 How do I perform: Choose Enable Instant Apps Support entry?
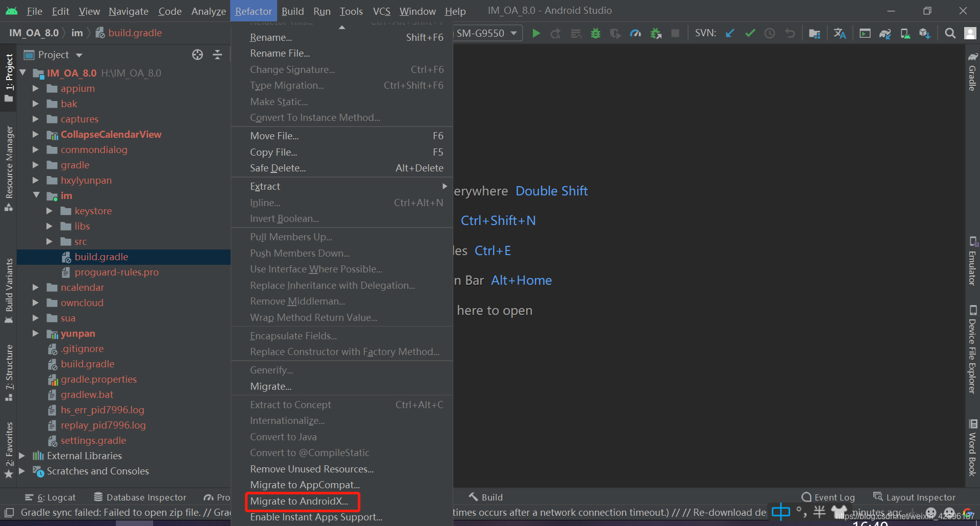(342, 517)
